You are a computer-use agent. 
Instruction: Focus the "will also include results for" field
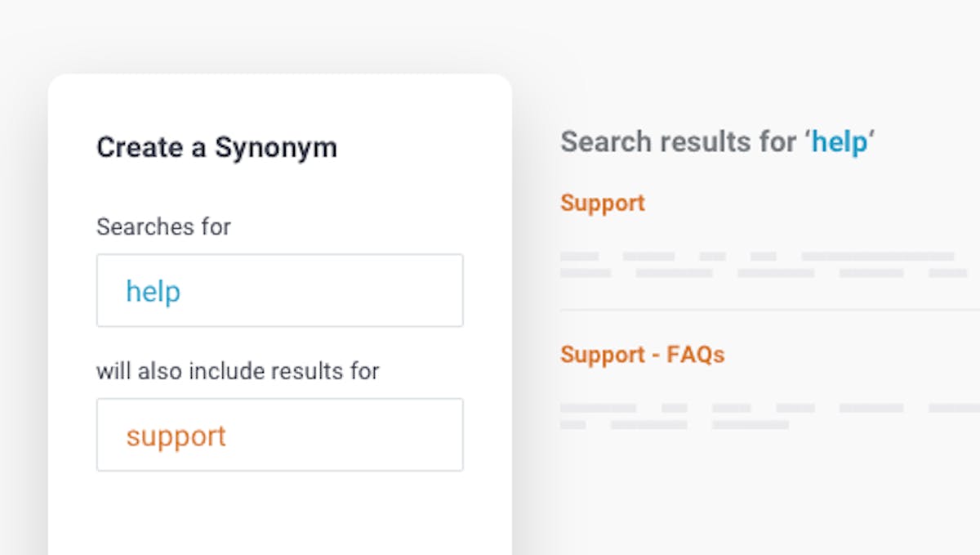point(279,435)
